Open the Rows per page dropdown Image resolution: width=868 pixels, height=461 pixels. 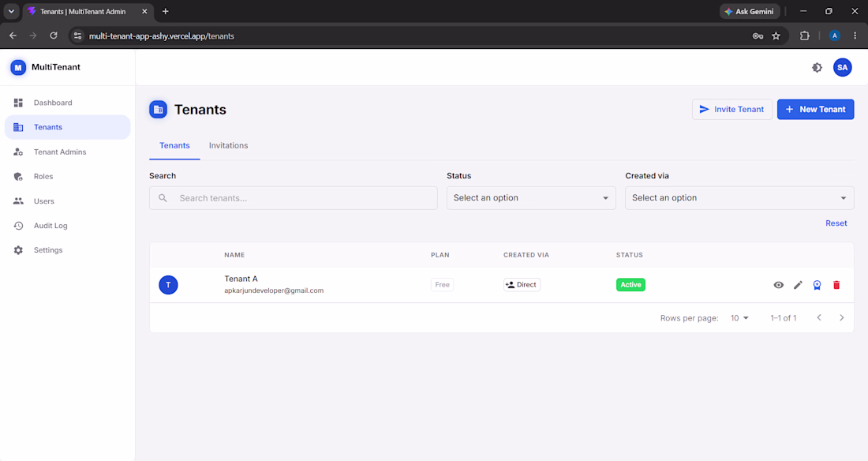(x=739, y=318)
